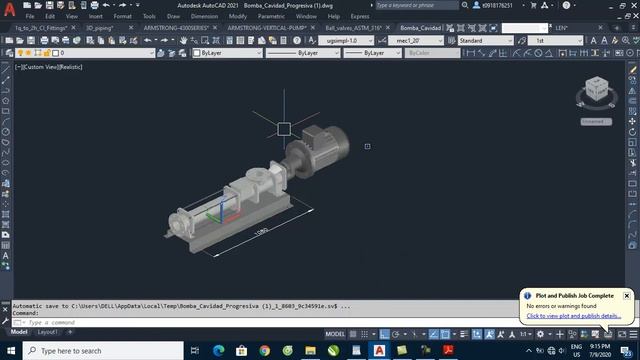Click the Undo arrow in the standard toolbar
The image size is (640, 360).
point(148,40)
